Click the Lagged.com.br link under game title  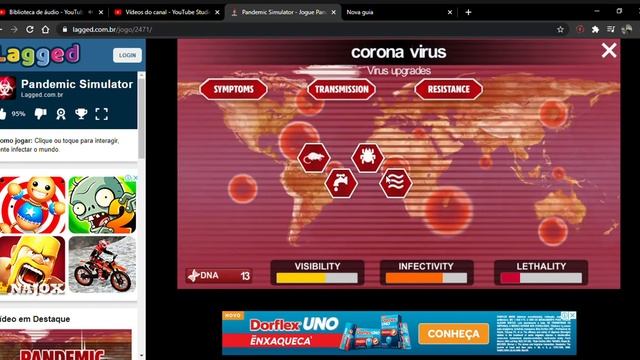tap(42, 95)
